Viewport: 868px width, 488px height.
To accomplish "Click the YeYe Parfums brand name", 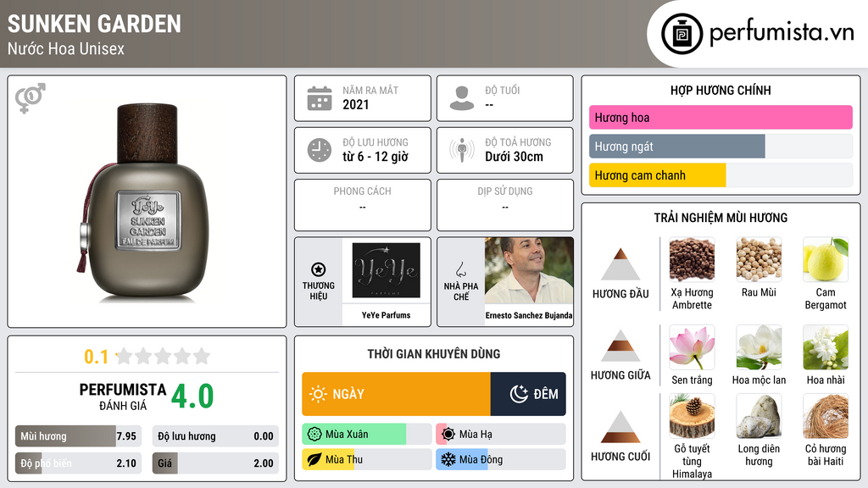I will click(x=387, y=315).
